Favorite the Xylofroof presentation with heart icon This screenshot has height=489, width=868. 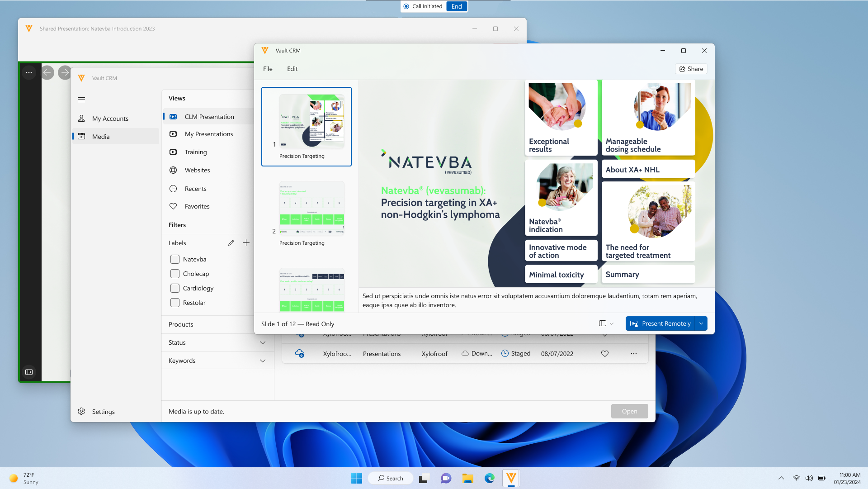click(x=605, y=354)
